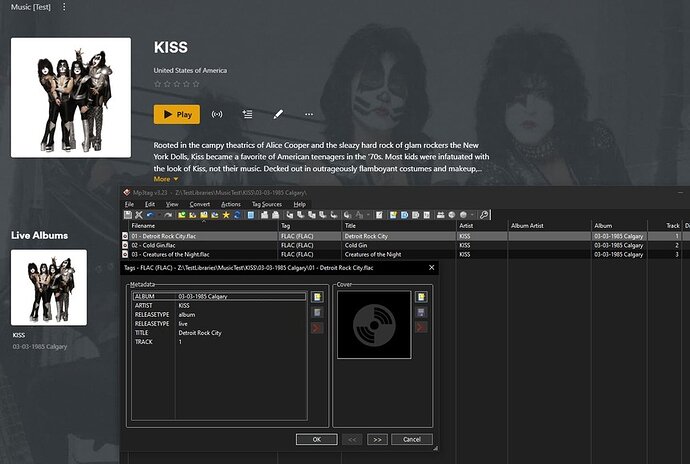Click the file icon beside 03 - Creatures of the Night.flac
The height and width of the screenshot is (464, 690).
[125, 254]
